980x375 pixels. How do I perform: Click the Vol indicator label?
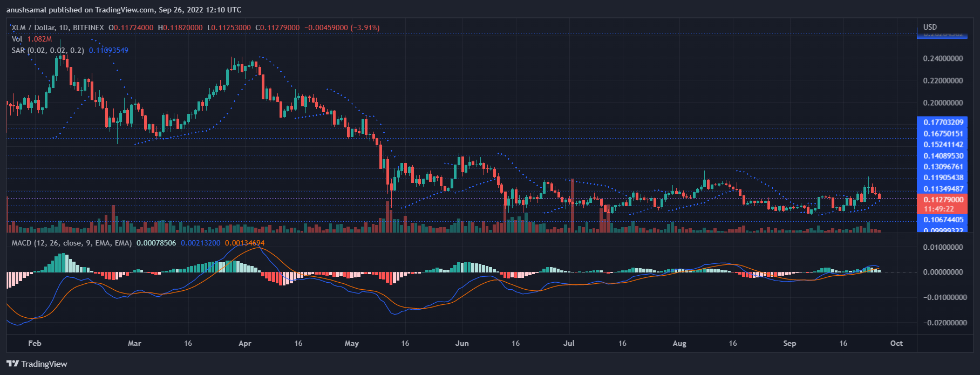point(17,39)
